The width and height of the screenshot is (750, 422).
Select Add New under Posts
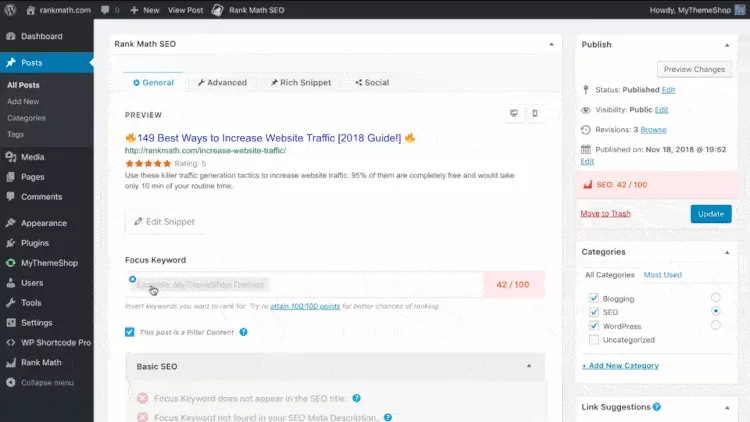coord(23,101)
